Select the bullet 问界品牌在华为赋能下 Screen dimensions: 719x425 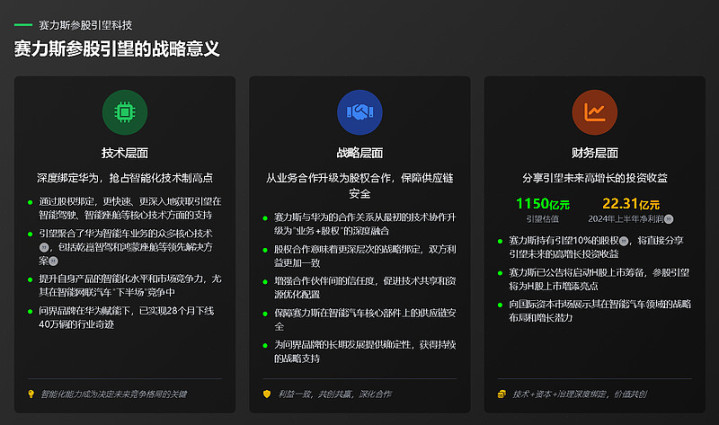tap(126, 317)
